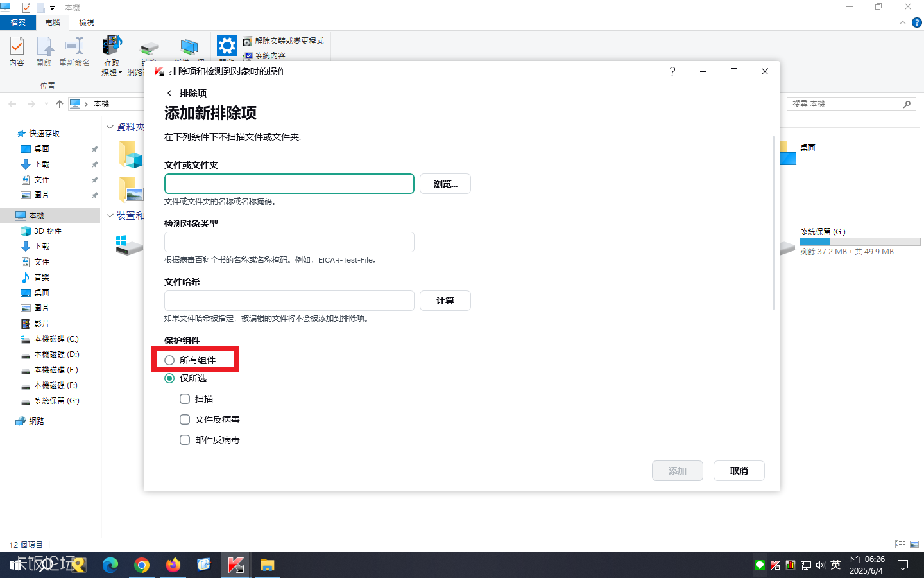Viewport: 924px width, 578px height.
Task: Check the 文件反病毒 checkbox
Action: 185,419
